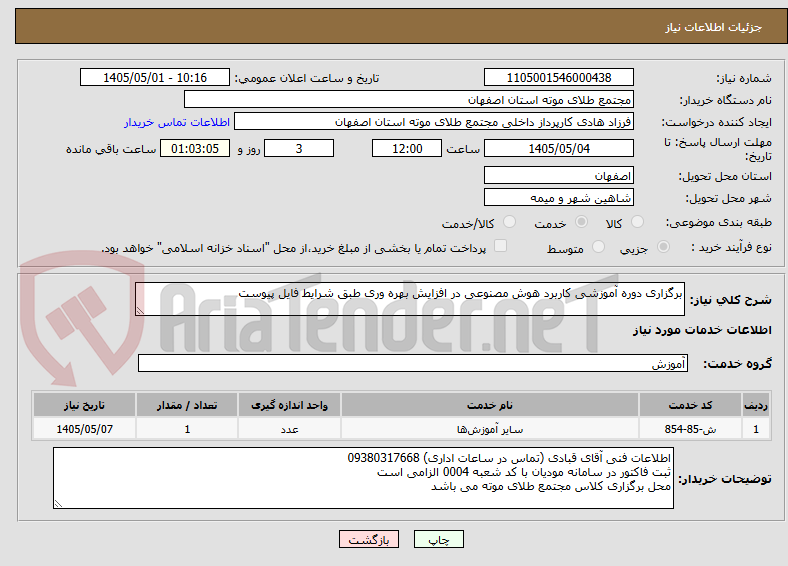Click the تاریخ نیاز column header

click(x=84, y=405)
